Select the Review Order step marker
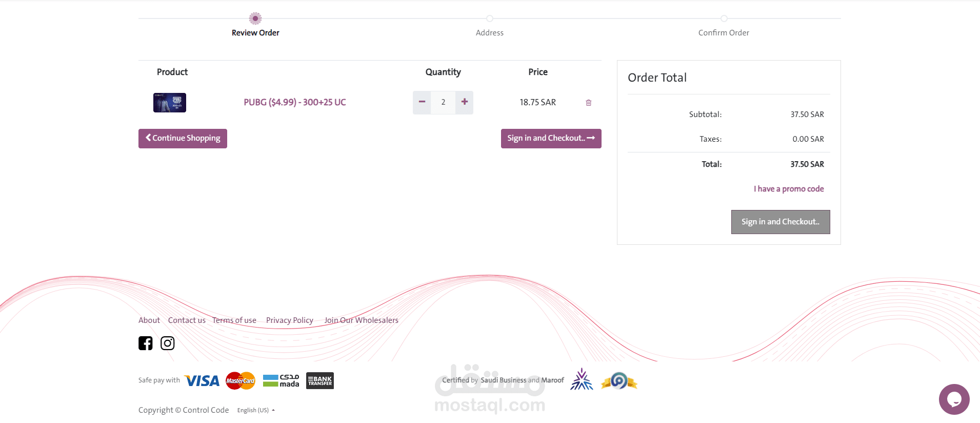Screen dimensions: 980x423 255,18
